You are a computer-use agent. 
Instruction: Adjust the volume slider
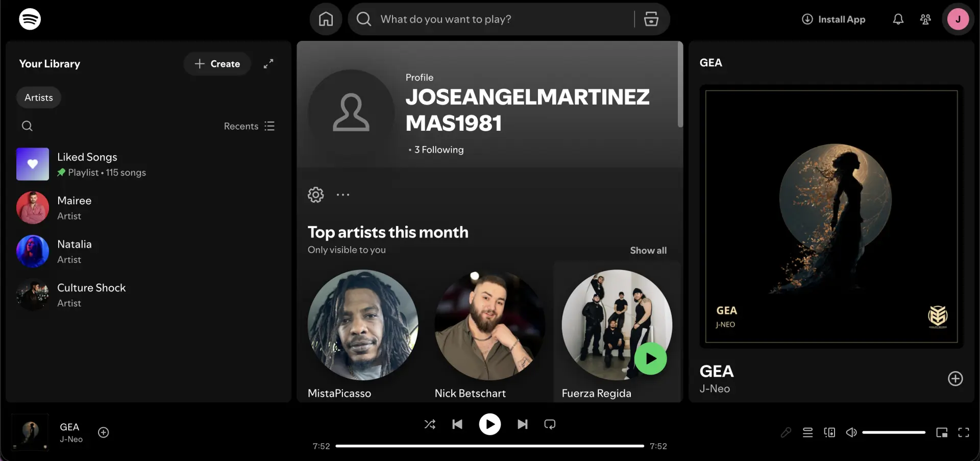894,432
